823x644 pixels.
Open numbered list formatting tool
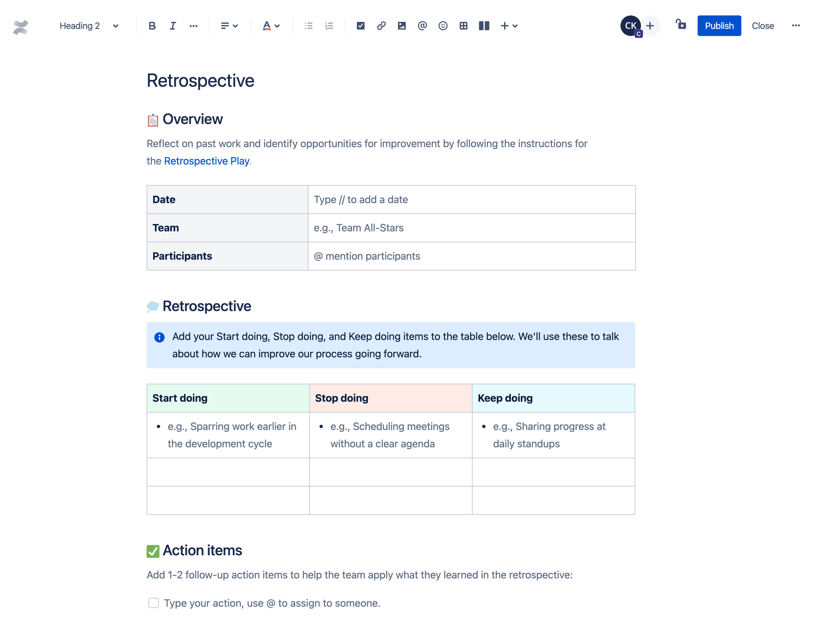330,26
